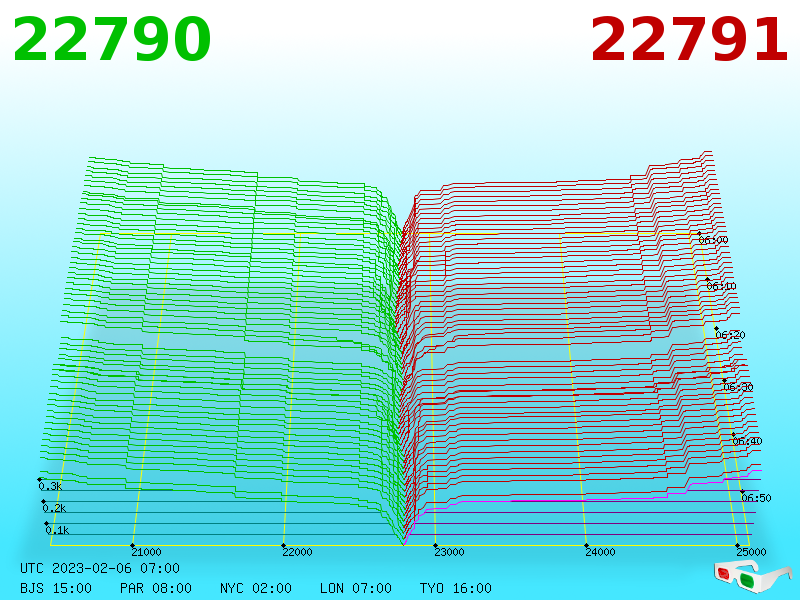
Task: Click the NYC 02:00 clock
Action: tap(256, 588)
